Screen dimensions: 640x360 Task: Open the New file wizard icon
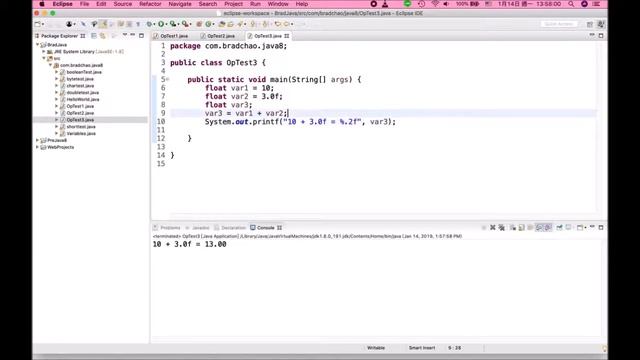[x=37, y=24]
